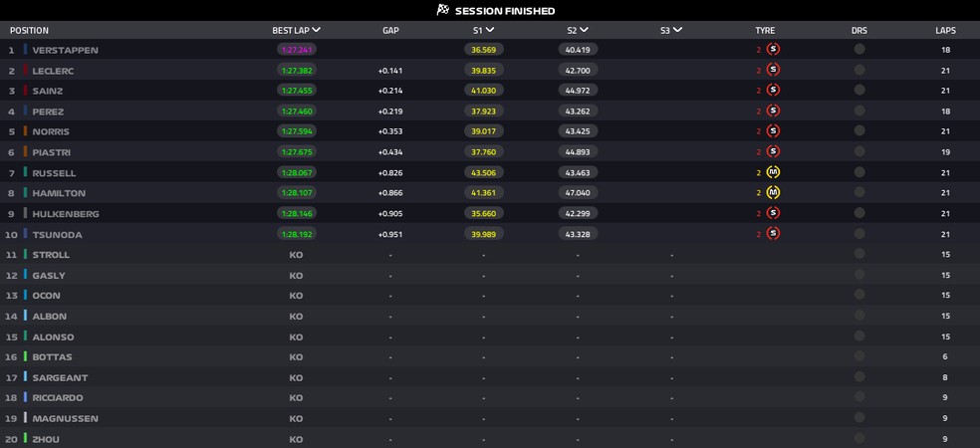Viewport: 980px width, 448px height.
Task: Click the chequered flag session finished icon
Action: click(443, 9)
